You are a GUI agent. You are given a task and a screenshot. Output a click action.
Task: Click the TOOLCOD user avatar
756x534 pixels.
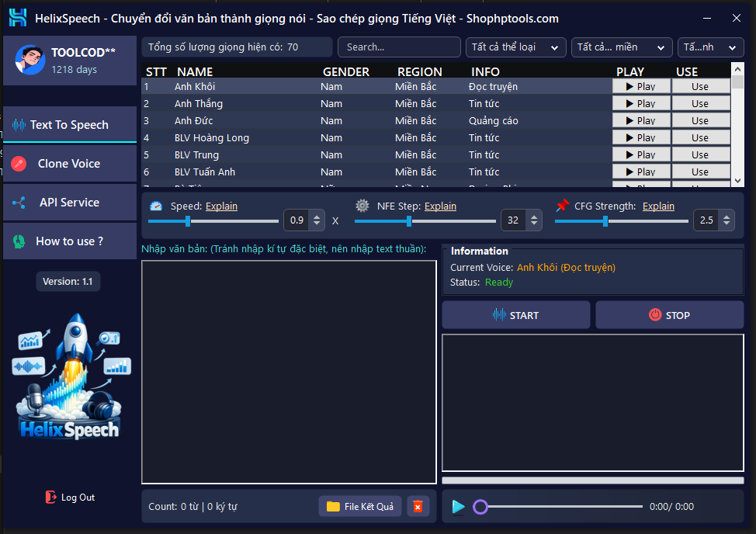(x=30, y=61)
